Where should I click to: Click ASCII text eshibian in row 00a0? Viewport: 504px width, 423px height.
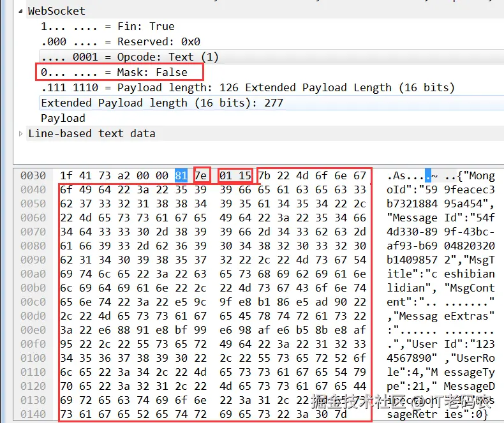(470, 274)
